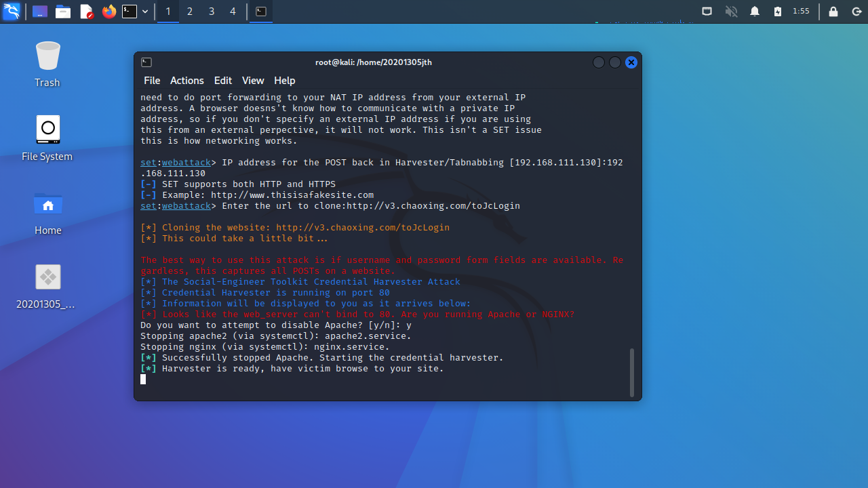Select the Trash desktop icon
The image size is (868, 488).
(47, 64)
